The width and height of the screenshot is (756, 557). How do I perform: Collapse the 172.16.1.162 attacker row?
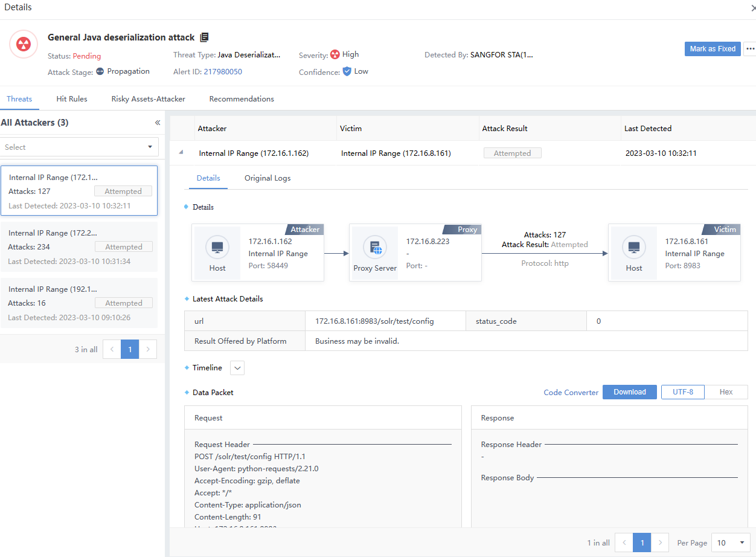click(x=181, y=153)
